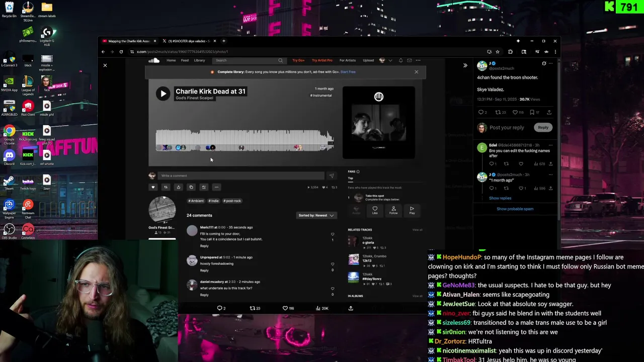
Task: Click the # Indie tag
Action: [214, 201]
